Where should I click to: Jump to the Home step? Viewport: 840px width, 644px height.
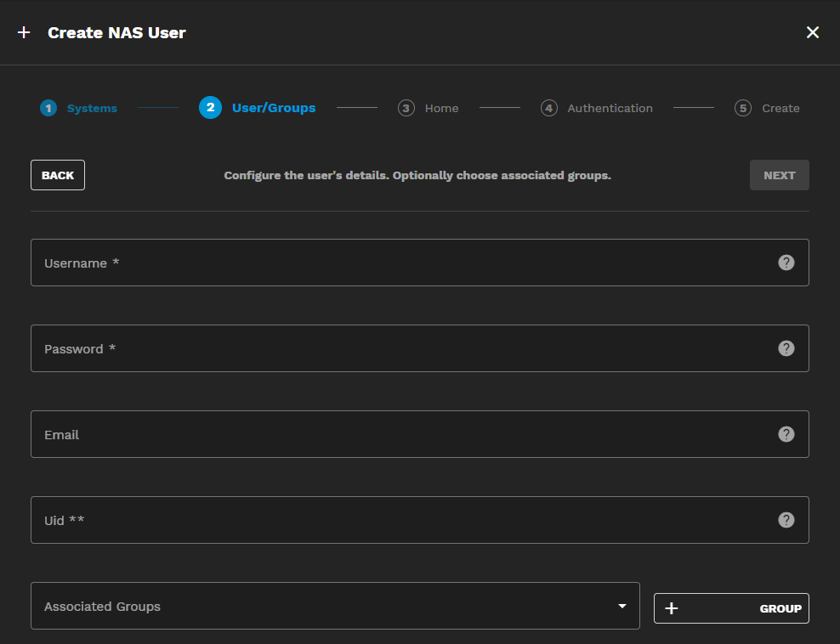tap(441, 108)
